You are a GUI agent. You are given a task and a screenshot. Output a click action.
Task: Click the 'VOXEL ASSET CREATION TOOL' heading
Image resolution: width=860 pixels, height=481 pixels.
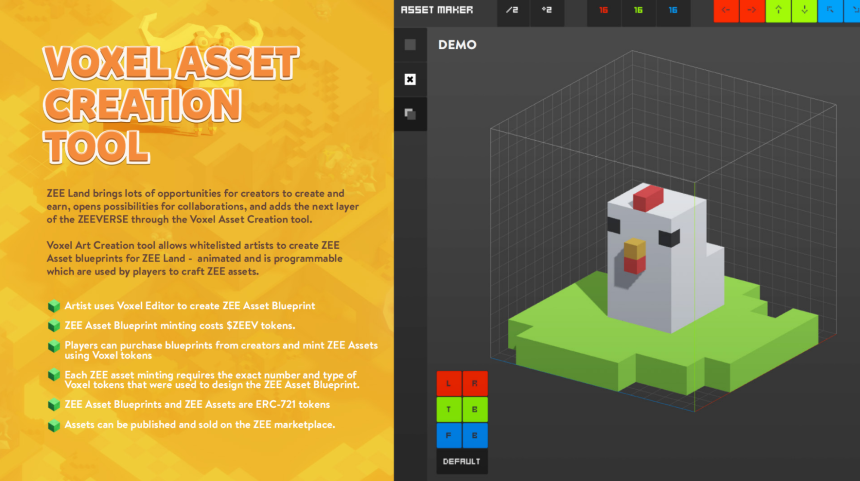pos(171,105)
